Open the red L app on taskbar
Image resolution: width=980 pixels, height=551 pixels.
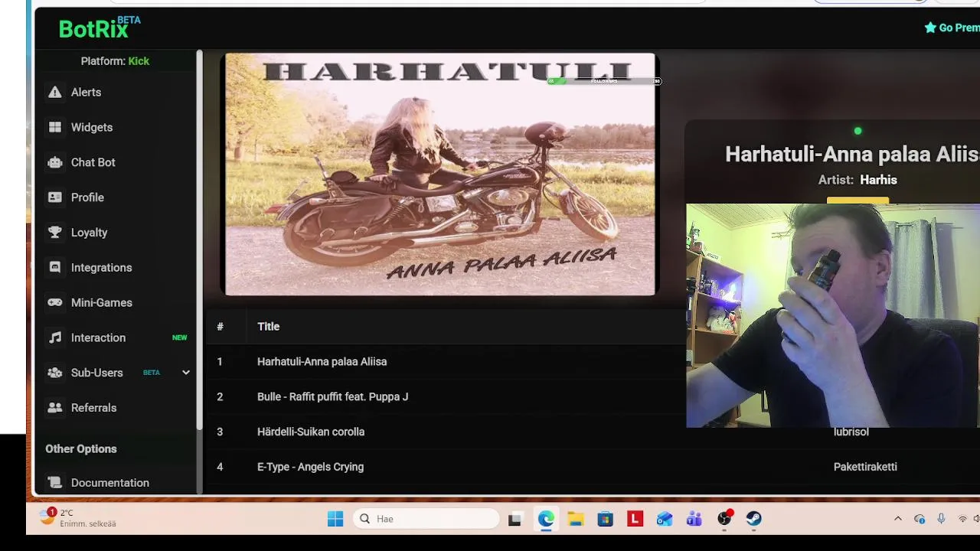[x=635, y=519]
